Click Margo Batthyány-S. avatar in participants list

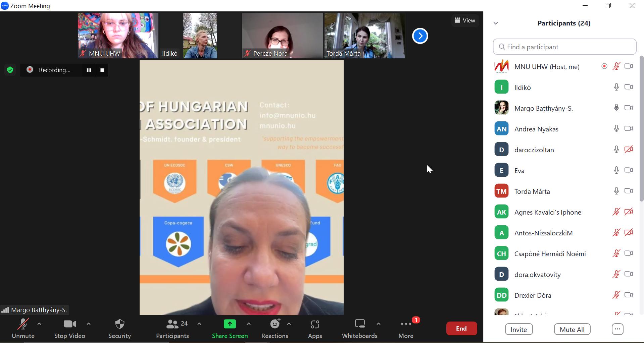pyautogui.click(x=501, y=108)
